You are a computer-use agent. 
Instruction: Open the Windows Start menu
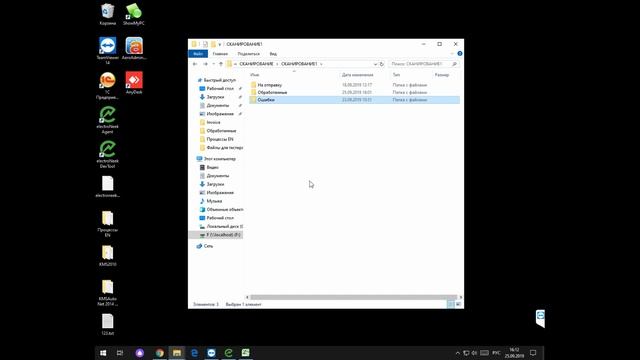(103, 353)
